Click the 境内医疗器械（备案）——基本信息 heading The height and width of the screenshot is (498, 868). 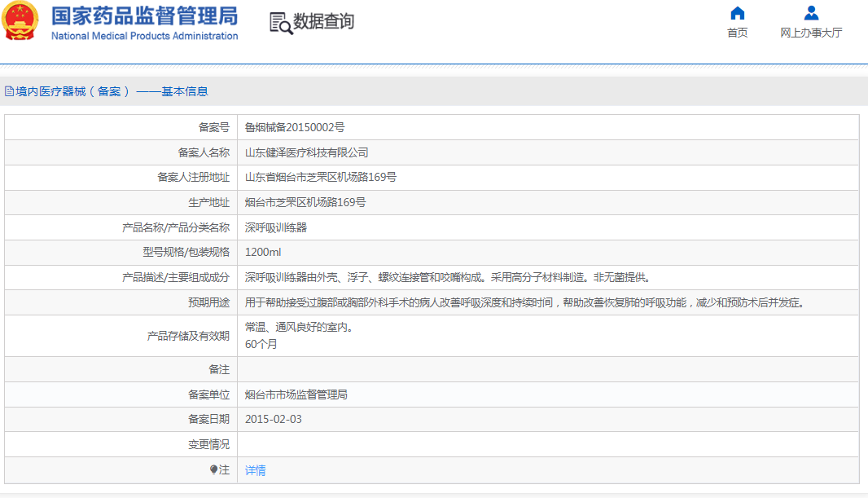pos(112,91)
